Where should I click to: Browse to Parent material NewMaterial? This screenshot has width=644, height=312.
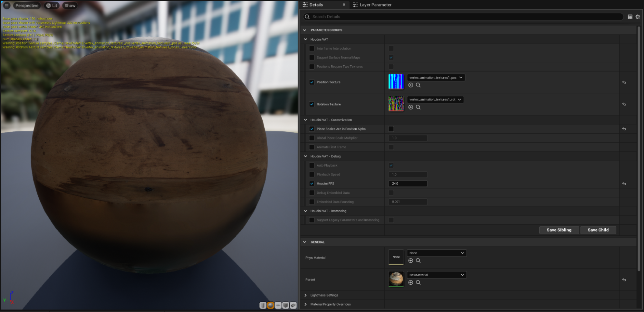point(418,282)
